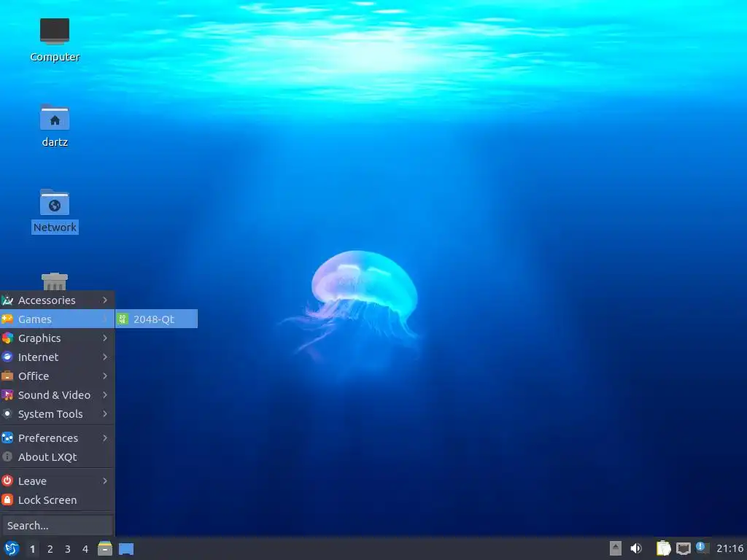Open the Leave submenu

(x=57, y=481)
